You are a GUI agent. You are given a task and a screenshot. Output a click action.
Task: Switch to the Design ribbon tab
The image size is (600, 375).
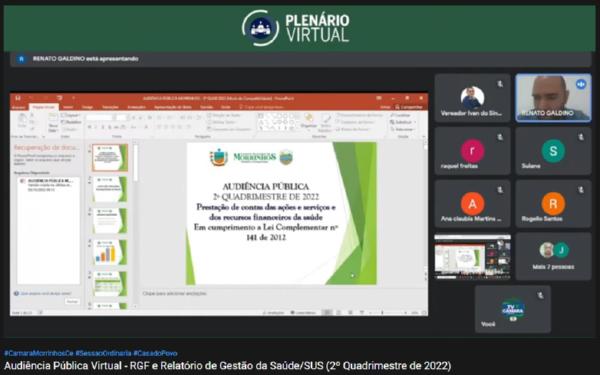88,108
